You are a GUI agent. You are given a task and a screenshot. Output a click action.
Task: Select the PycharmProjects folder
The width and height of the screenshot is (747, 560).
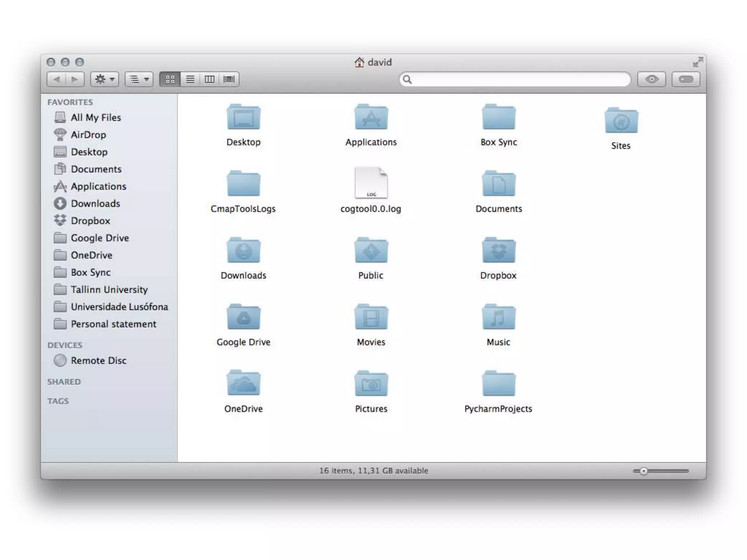click(x=498, y=384)
